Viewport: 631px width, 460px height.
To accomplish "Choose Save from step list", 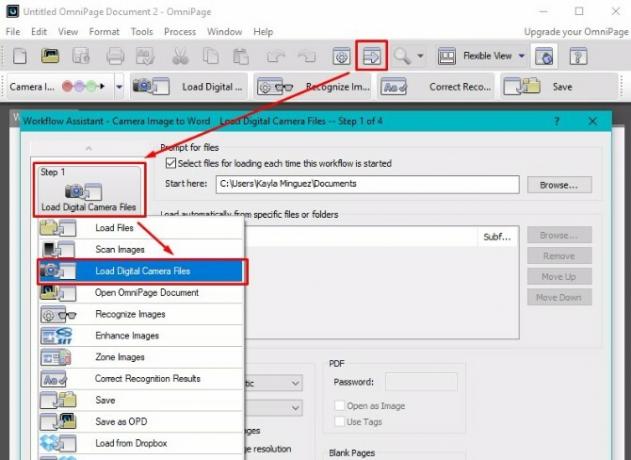I will tap(141, 400).
